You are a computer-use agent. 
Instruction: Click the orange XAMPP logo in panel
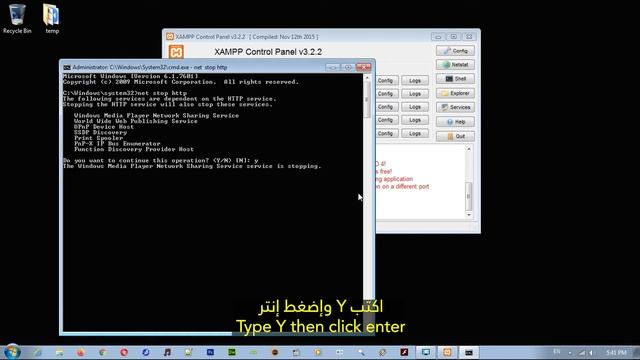[x=176, y=52]
